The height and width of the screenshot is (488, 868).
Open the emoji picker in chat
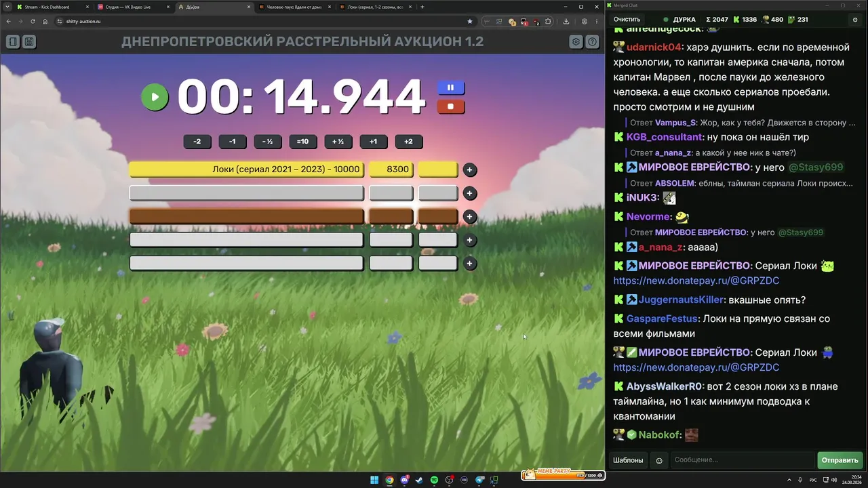pyautogui.click(x=658, y=460)
